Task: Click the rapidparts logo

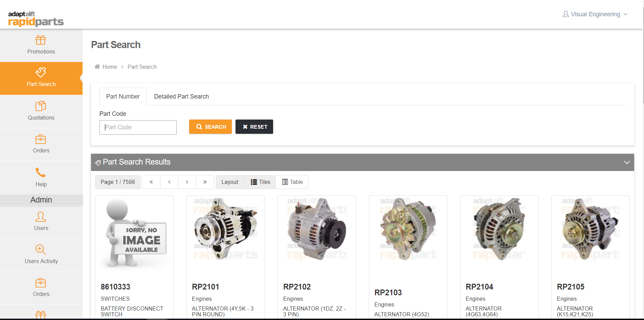Action: [x=36, y=19]
